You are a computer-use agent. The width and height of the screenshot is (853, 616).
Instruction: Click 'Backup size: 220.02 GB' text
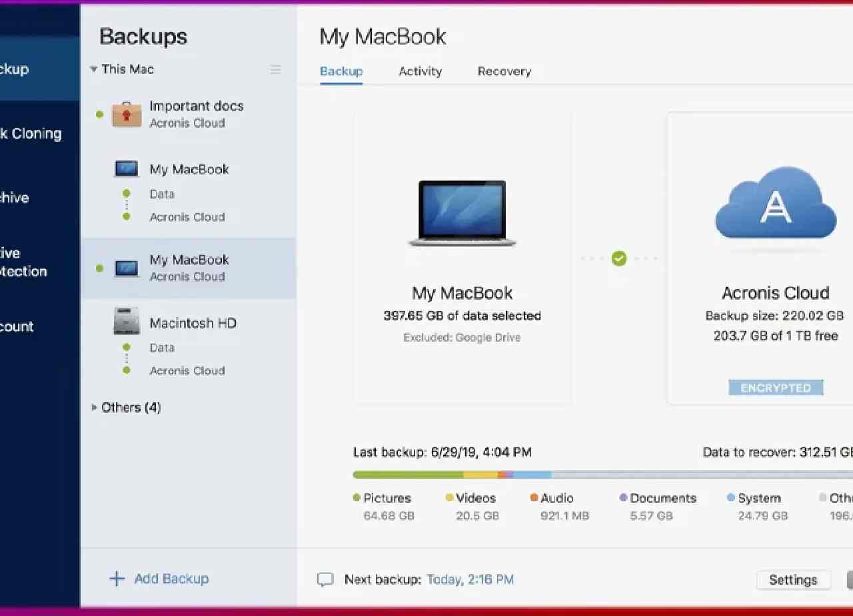tap(774, 316)
